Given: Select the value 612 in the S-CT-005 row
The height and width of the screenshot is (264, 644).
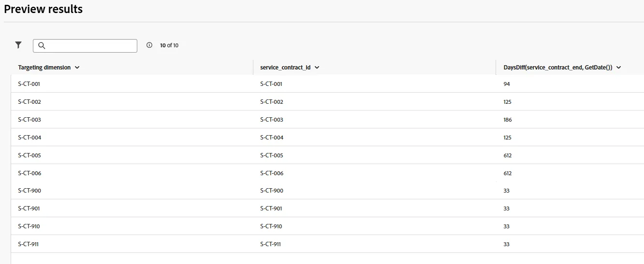Looking at the screenshot, I should coord(508,155).
